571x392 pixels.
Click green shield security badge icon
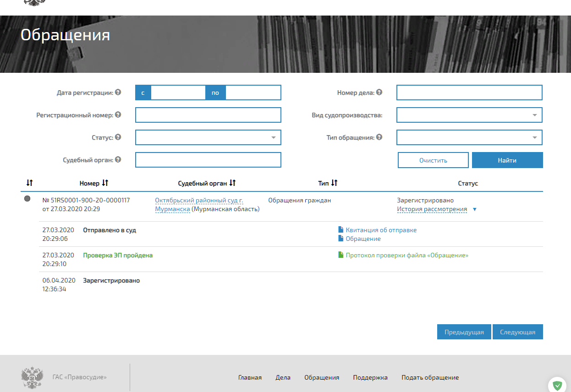tap(557, 386)
